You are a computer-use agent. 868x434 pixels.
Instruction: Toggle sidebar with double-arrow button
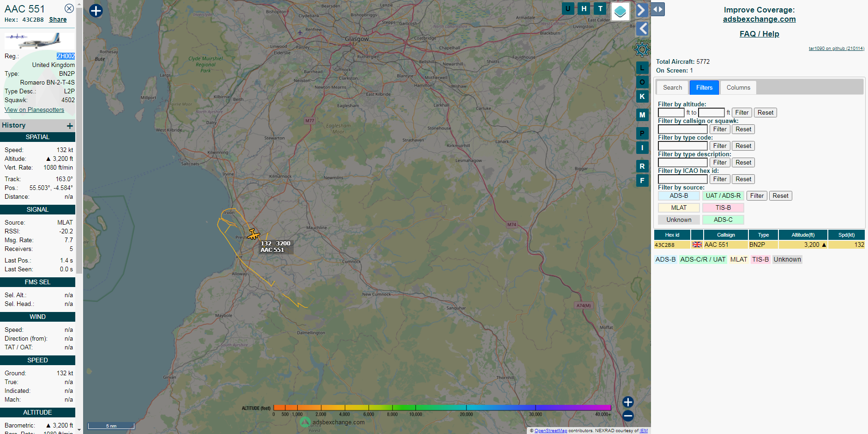coord(658,9)
